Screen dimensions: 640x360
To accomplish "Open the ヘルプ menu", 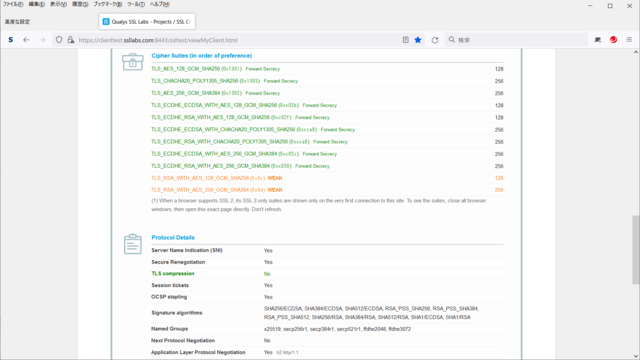I will click(x=159, y=4).
